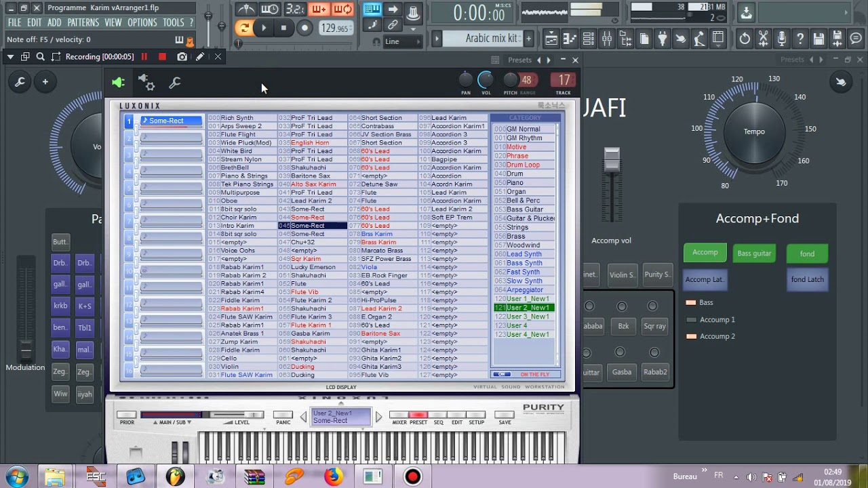Open Purity Presets dropdown
868x488 pixels.
(519, 60)
